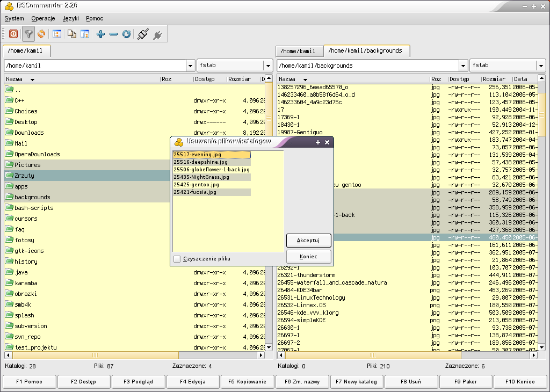
Task: Select the bash-scripts folder
Action: 33,208
